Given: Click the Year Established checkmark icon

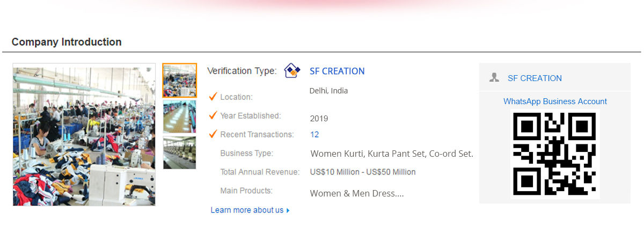Looking at the screenshot, I should pos(213,115).
